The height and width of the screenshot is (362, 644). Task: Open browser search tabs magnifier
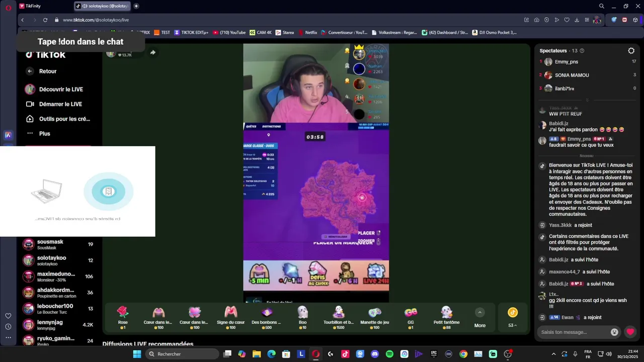click(602, 6)
